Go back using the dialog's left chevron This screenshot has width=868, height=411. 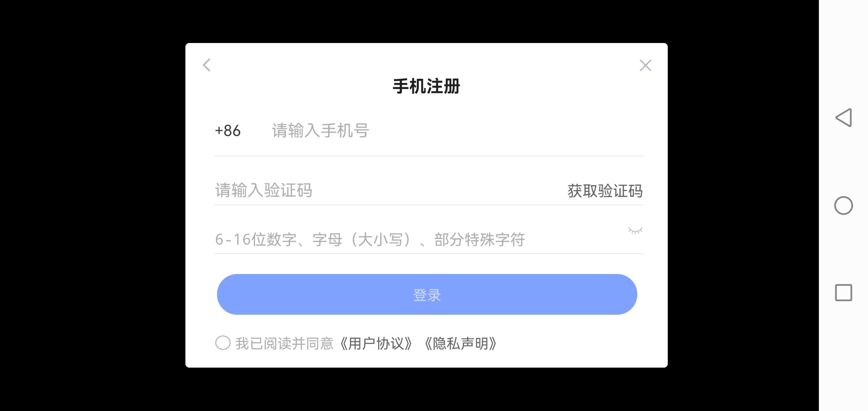(207, 65)
